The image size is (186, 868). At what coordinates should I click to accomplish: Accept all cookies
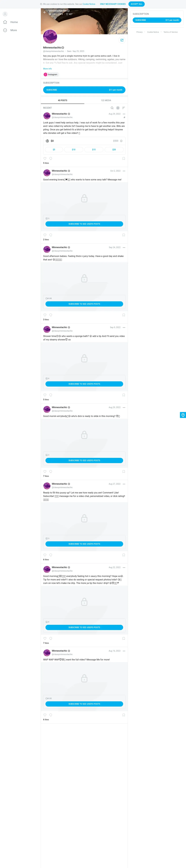[136, 4]
